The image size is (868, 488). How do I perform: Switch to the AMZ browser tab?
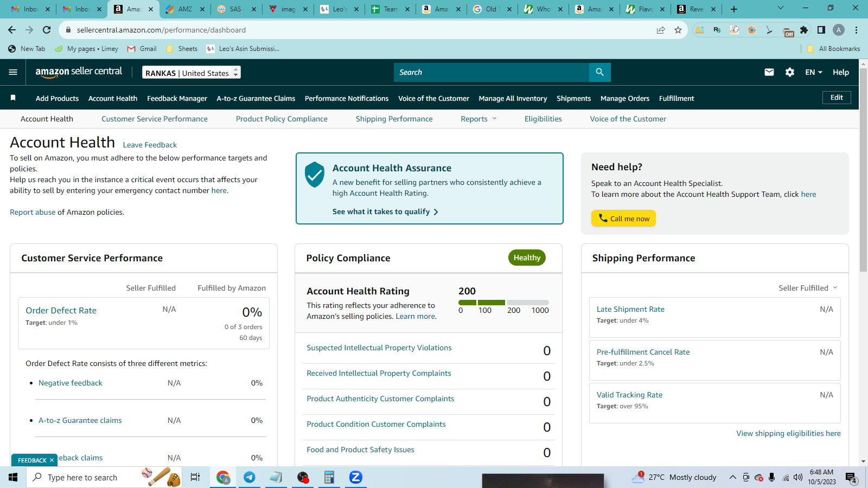pyautogui.click(x=185, y=9)
